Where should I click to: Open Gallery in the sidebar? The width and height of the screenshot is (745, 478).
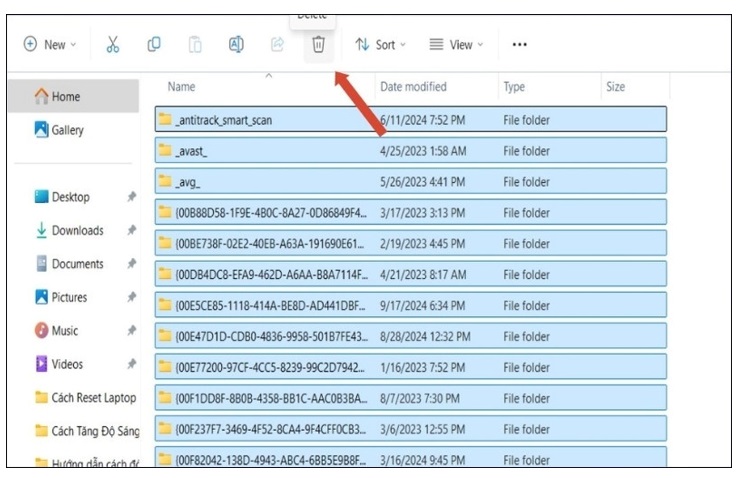[x=67, y=130]
